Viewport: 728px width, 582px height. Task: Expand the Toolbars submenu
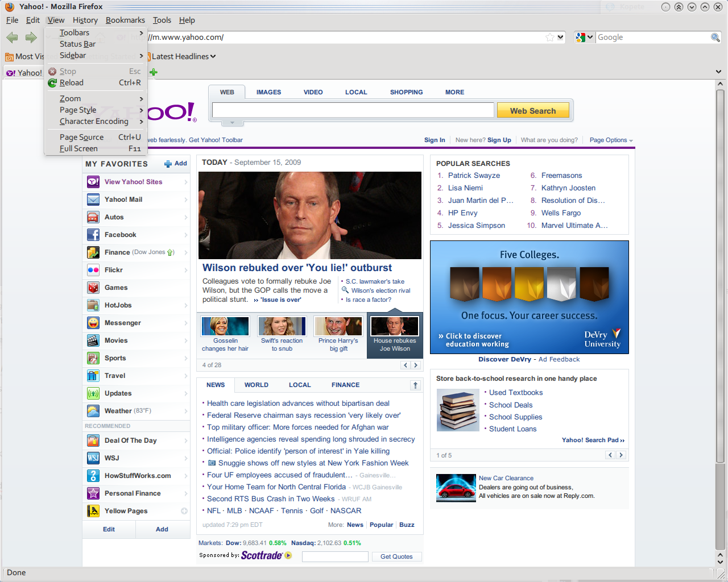96,32
